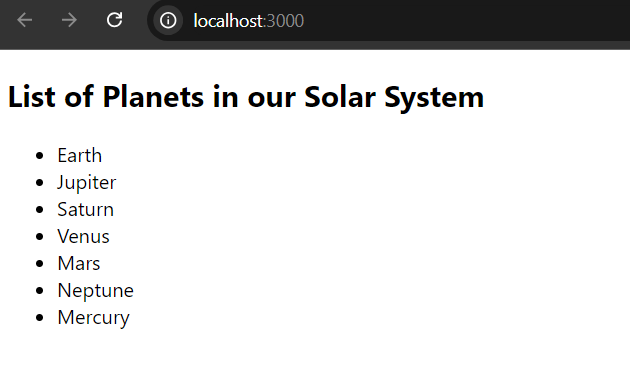Click the words Solar System in heading
This screenshot has width=630, height=385.
(394, 97)
